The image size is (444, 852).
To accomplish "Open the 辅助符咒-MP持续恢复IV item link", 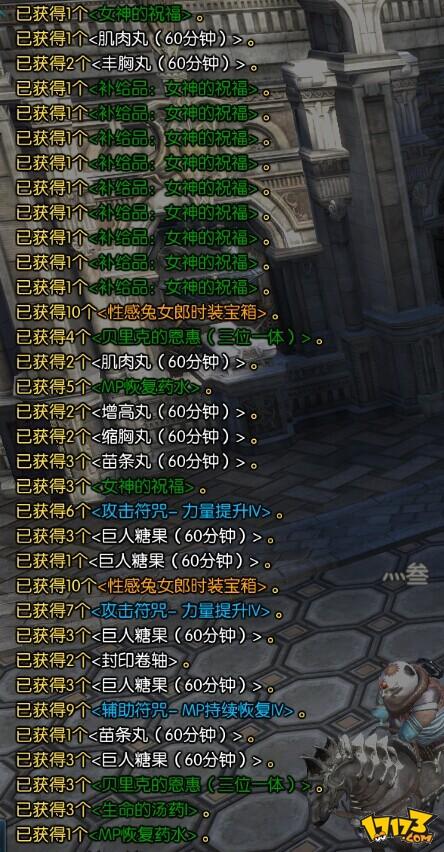I will [193, 710].
